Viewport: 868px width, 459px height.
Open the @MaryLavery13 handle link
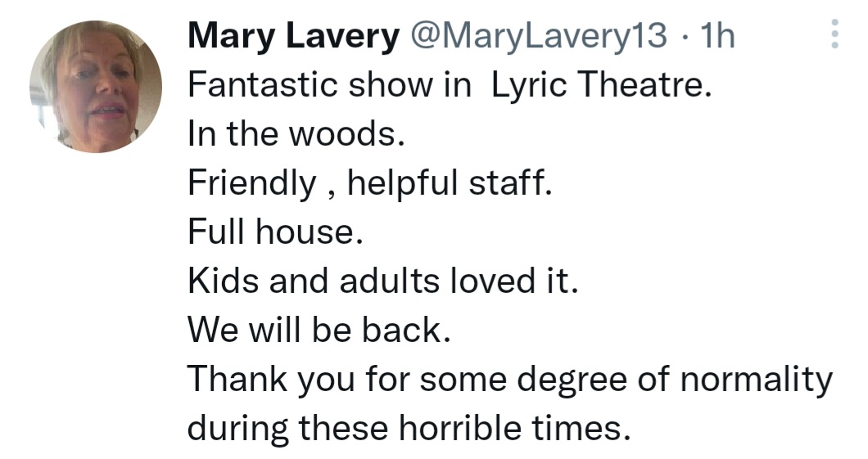tap(538, 36)
